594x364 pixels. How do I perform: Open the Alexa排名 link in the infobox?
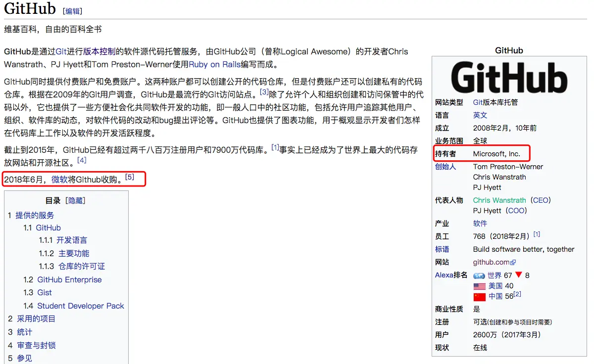pos(452,275)
